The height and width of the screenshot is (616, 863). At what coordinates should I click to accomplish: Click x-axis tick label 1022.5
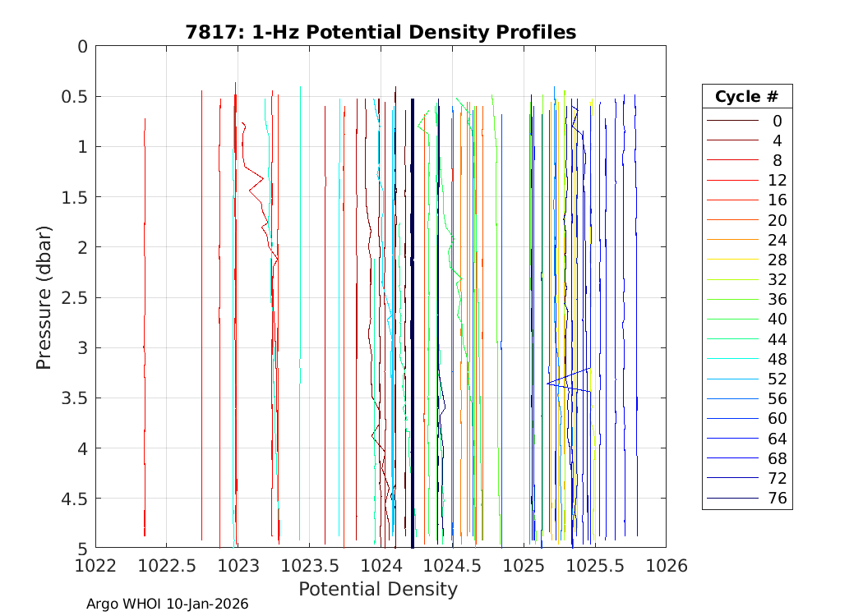point(167,565)
